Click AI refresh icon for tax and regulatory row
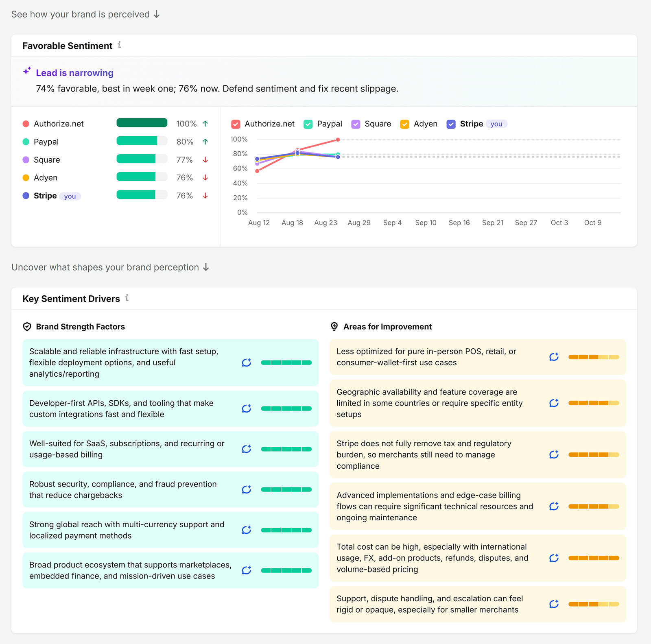This screenshot has height=644, width=651. [554, 454]
